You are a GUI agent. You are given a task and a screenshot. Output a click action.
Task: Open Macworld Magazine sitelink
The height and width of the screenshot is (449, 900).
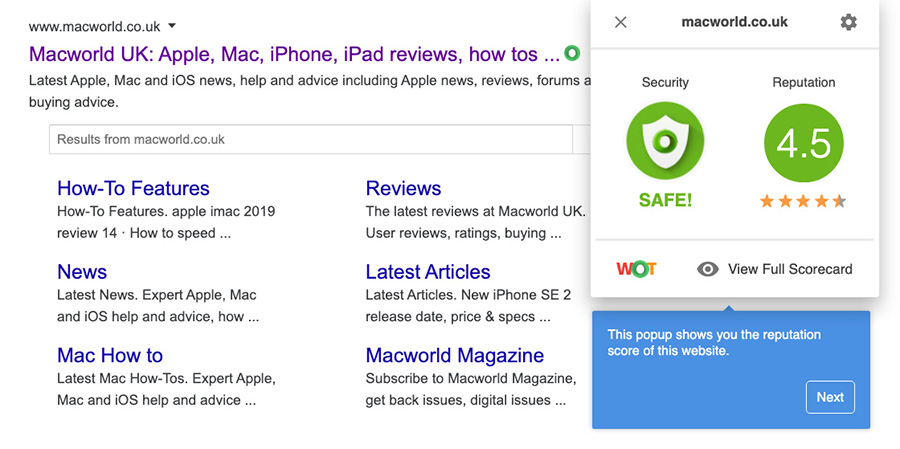point(455,355)
